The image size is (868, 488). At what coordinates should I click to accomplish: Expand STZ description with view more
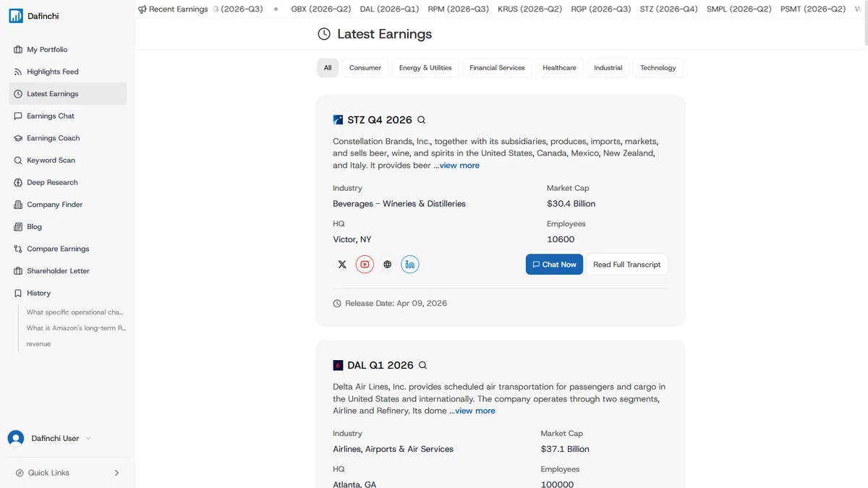459,166
